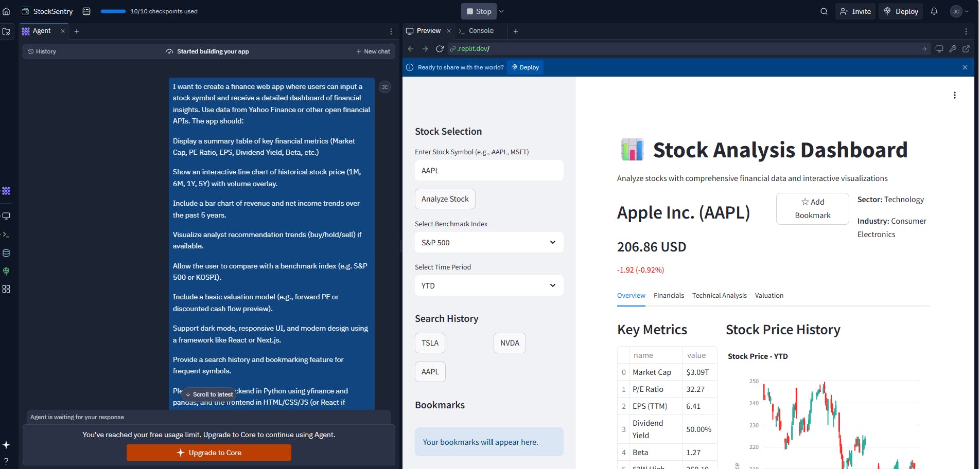
Task: Click the Started building your app status
Action: tap(207, 51)
